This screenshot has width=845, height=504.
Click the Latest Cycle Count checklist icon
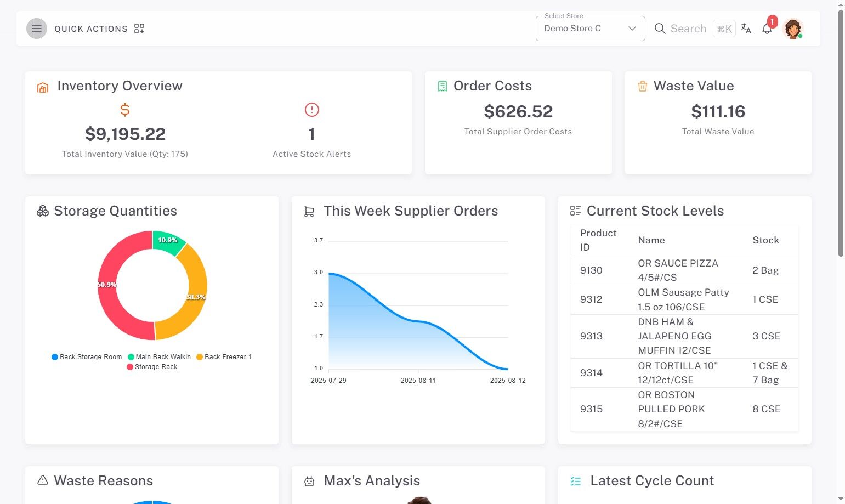[575, 481]
